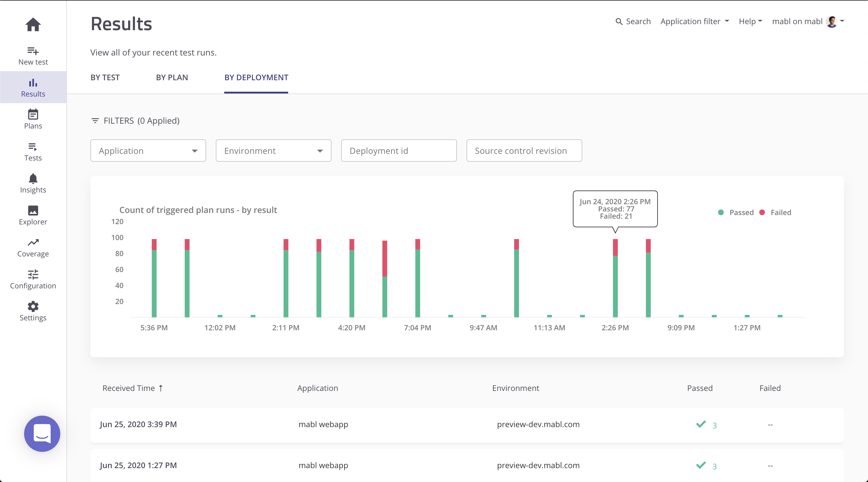The height and width of the screenshot is (482, 868).
Task: Click the Deployment id input field
Action: 399,151
